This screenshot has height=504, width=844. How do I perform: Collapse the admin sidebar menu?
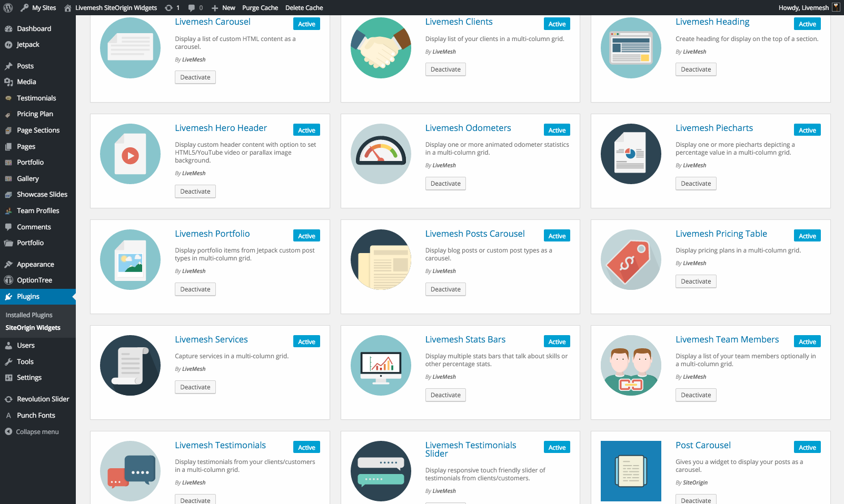[37, 432]
